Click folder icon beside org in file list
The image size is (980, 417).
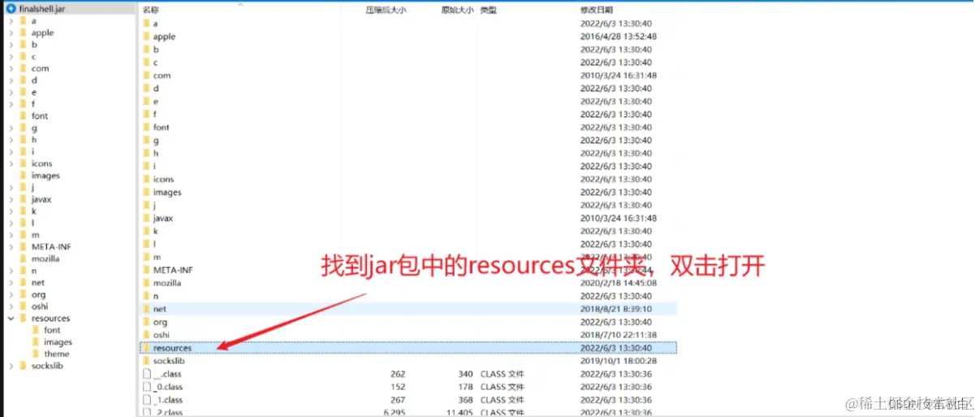(x=147, y=323)
